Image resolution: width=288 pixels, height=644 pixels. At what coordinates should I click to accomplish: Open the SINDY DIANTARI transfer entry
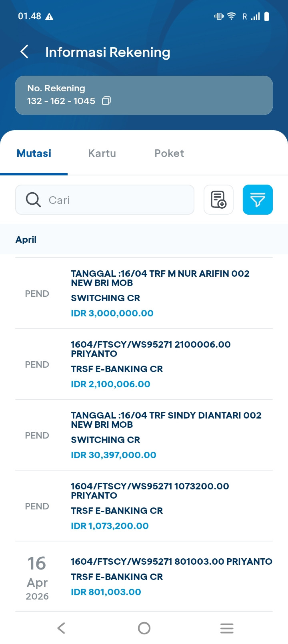tap(144, 435)
